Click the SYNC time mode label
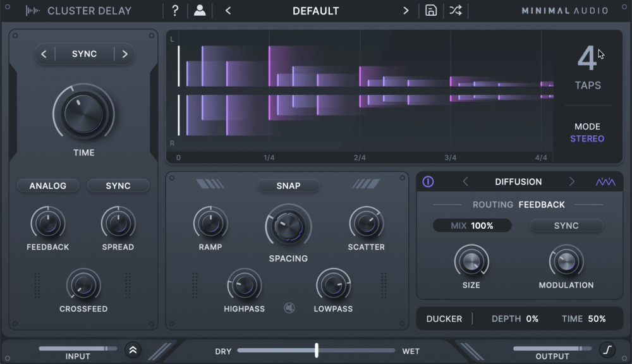632x364 pixels. click(x=84, y=54)
